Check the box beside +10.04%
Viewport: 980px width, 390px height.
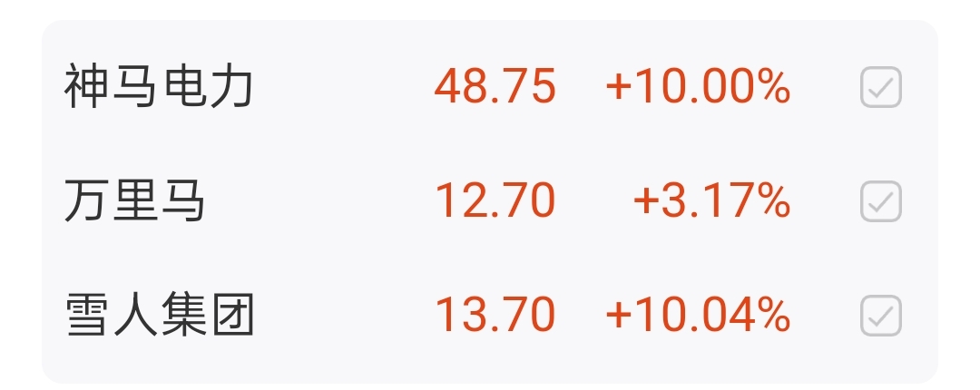880,315
